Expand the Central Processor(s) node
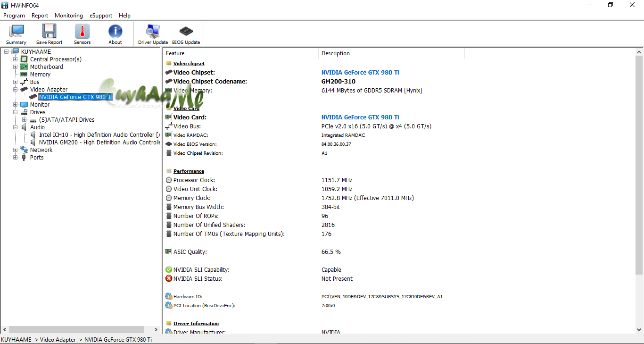The width and height of the screenshot is (644, 344). point(16,59)
